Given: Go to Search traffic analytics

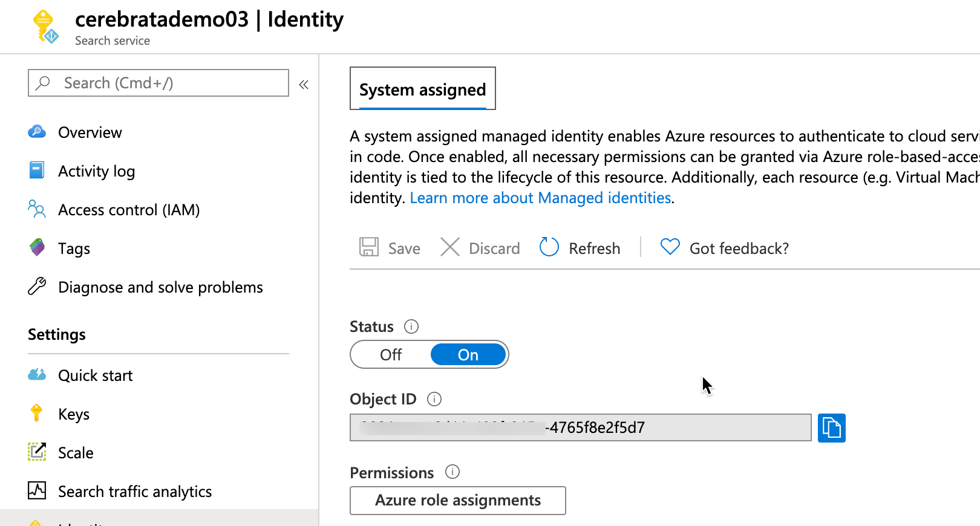Looking at the screenshot, I should click(134, 492).
